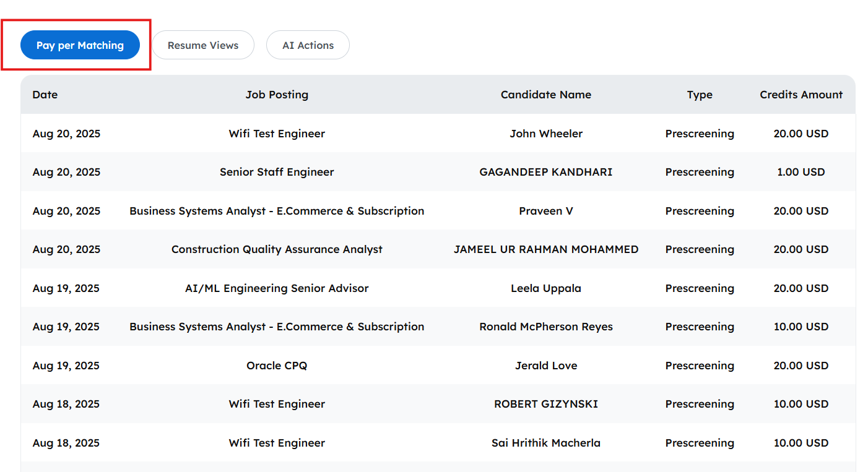
Task: Click candidate Leela Uppala
Action: pyautogui.click(x=545, y=288)
